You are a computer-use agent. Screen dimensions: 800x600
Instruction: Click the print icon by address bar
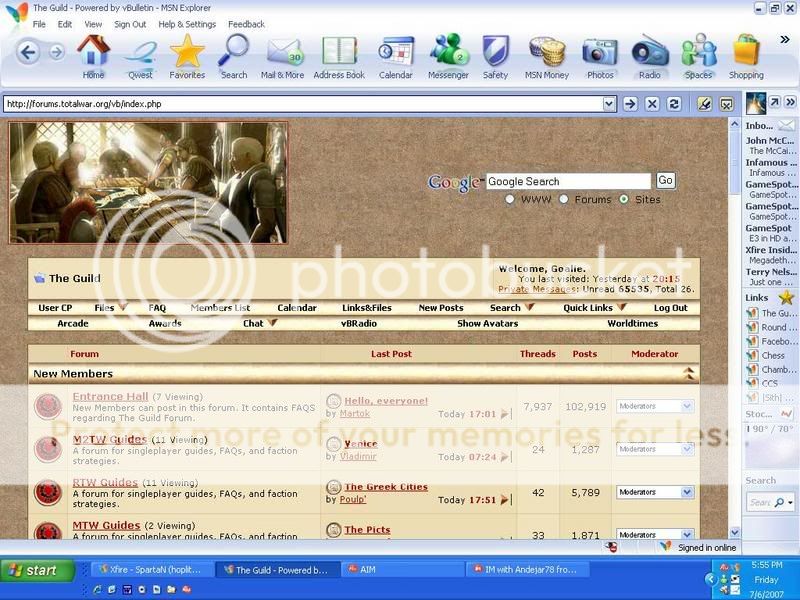tap(727, 104)
